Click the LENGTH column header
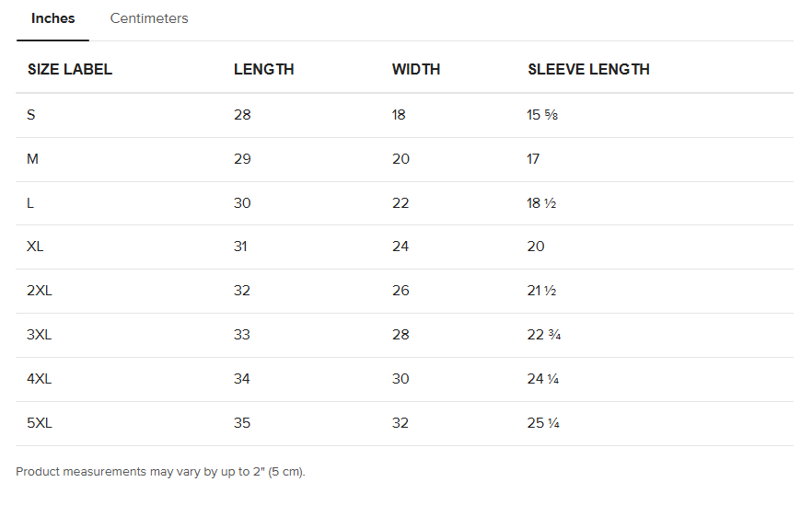Viewport: 812px width, 505px height. click(x=264, y=69)
